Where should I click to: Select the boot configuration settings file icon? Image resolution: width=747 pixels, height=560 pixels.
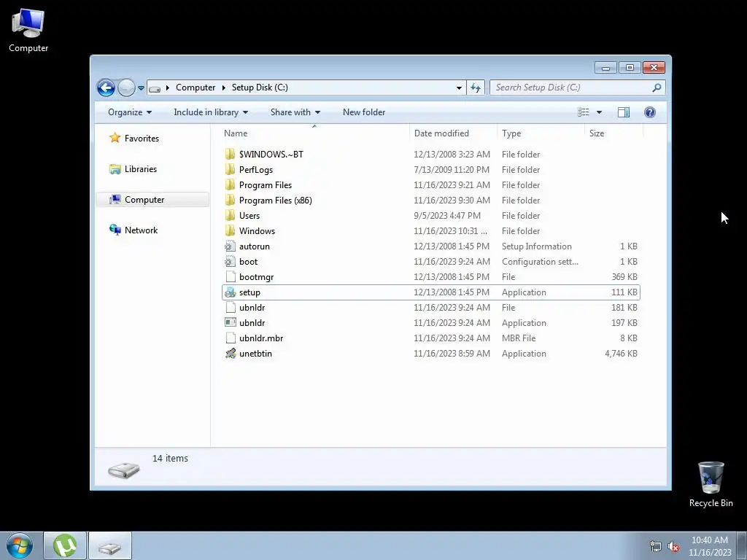(x=230, y=262)
